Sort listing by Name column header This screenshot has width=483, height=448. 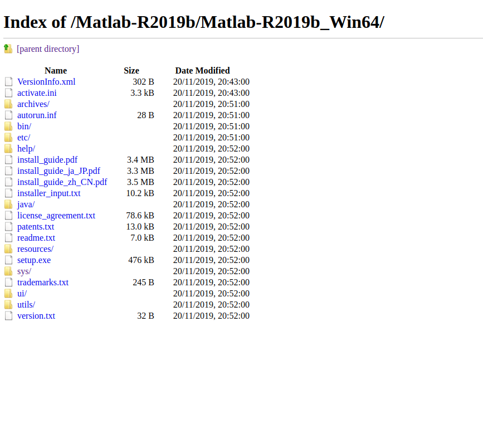click(56, 71)
